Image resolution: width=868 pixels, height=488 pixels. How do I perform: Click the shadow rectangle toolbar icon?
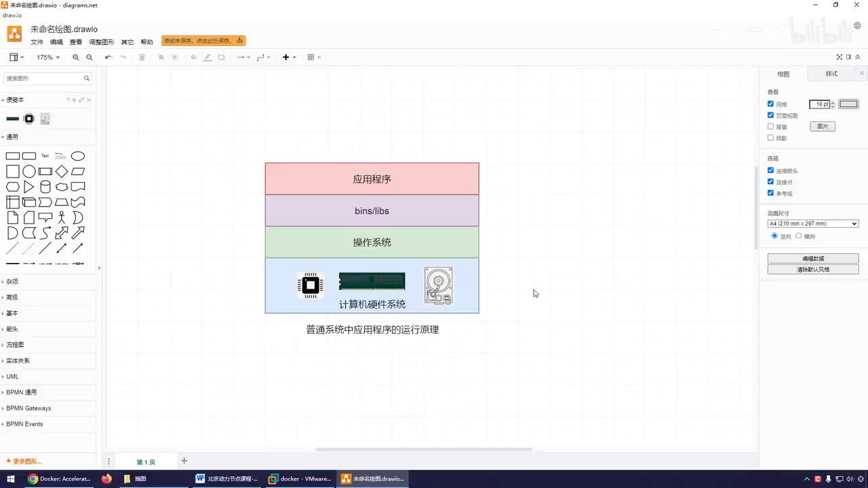(222, 58)
